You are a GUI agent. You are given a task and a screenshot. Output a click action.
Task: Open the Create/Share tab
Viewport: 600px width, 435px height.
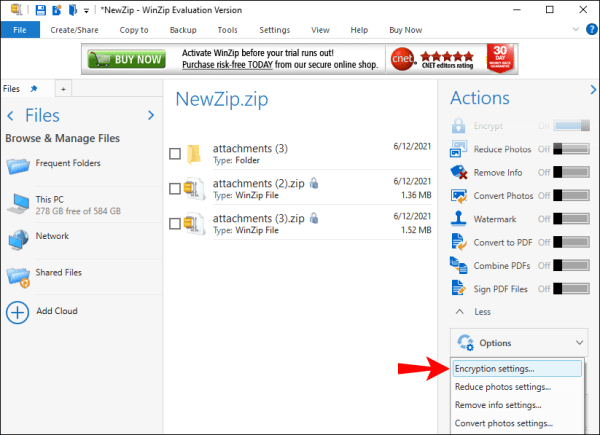74,30
